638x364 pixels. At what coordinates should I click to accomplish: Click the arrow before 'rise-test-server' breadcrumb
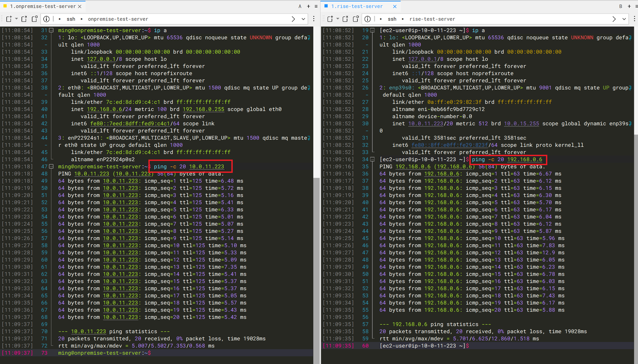click(403, 19)
